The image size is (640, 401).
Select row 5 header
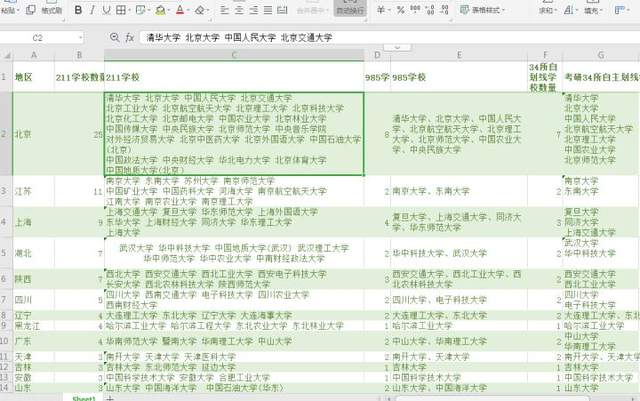tap(6, 253)
